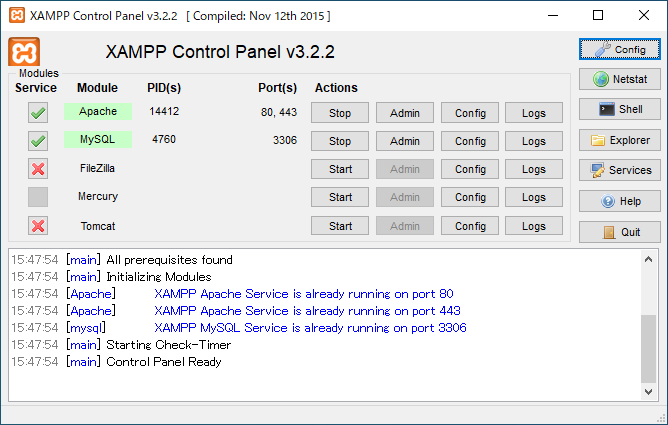Image resolution: width=668 pixels, height=425 pixels.
Task: Open the Windows Services button
Action: (x=620, y=171)
